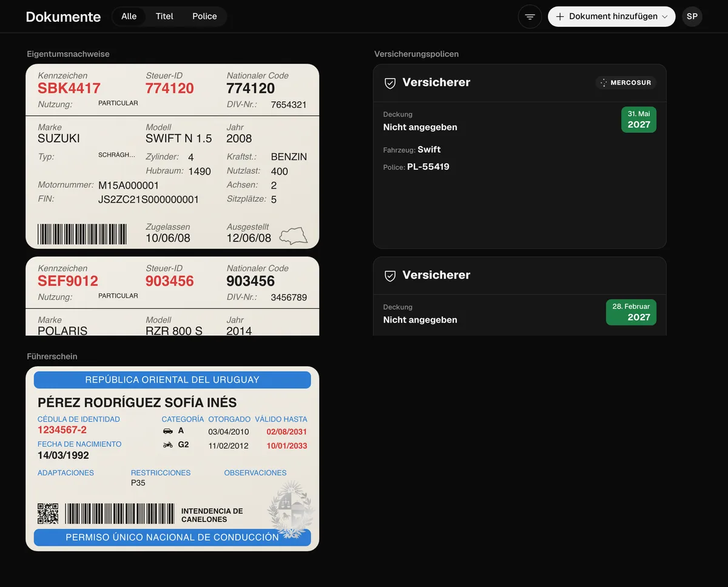Click the barcode on the driver's license
This screenshot has height=587, width=728.
(120, 514)
